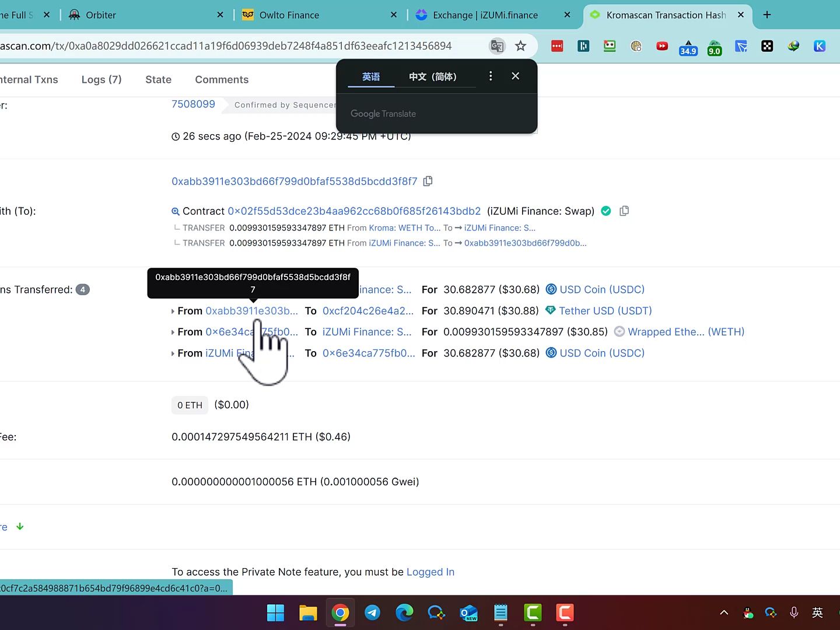Copy the From address with copy icon
The height and width of the screenshot is (630, 840).
point(428,181)
